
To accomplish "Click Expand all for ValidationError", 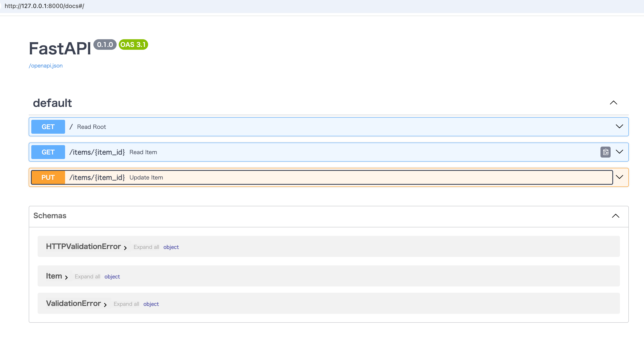I will click(126, 304).
